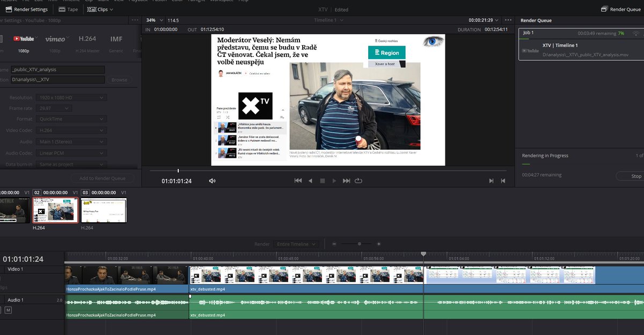Click the location field D:\analysis\__XTV

[x=57, y=79]
